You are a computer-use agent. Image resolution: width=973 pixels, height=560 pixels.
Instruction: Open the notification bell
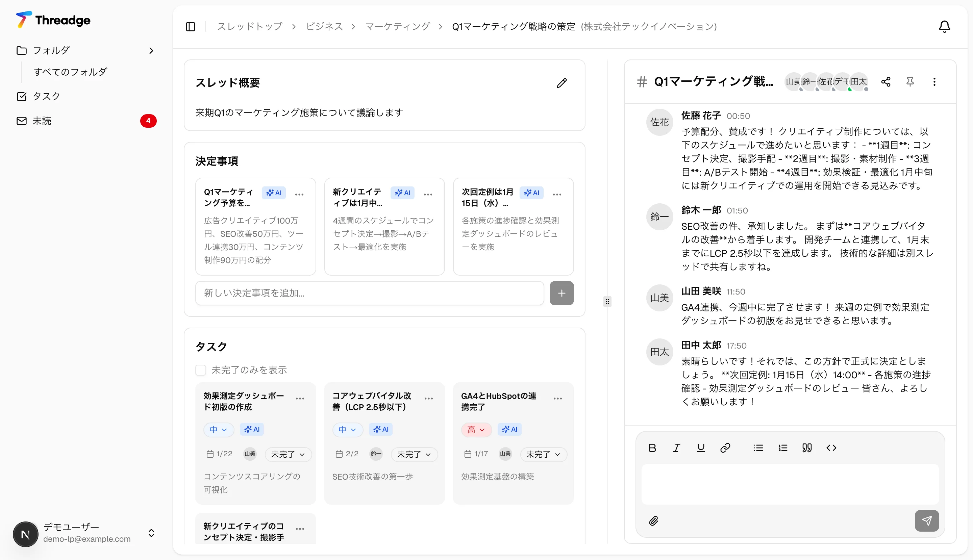coord(945,26)
